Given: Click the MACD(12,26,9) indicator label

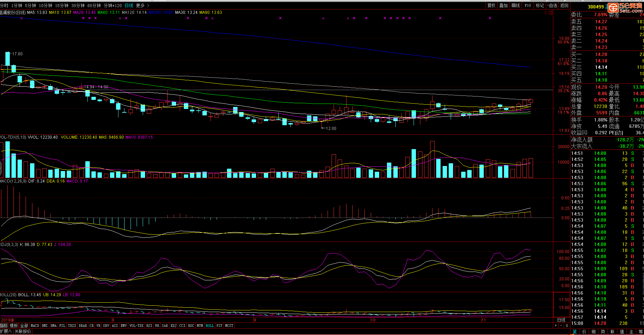Looking at the screenshot, I should coord(13,181).
